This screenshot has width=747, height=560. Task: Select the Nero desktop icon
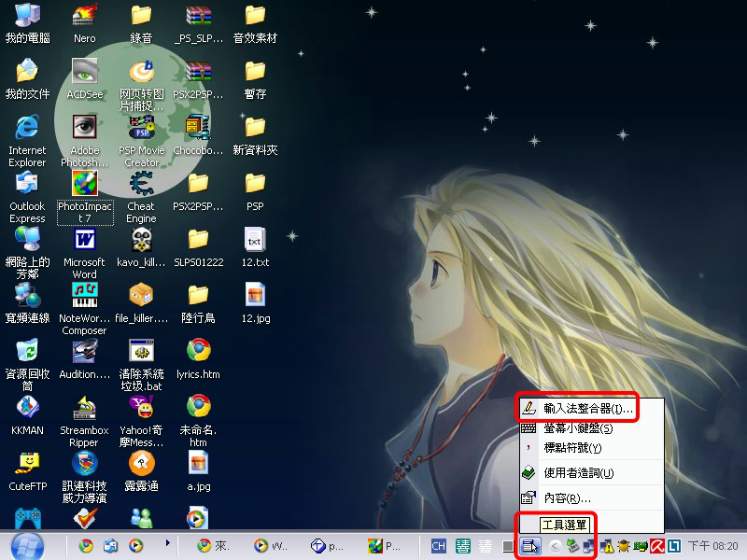(84, 24)
